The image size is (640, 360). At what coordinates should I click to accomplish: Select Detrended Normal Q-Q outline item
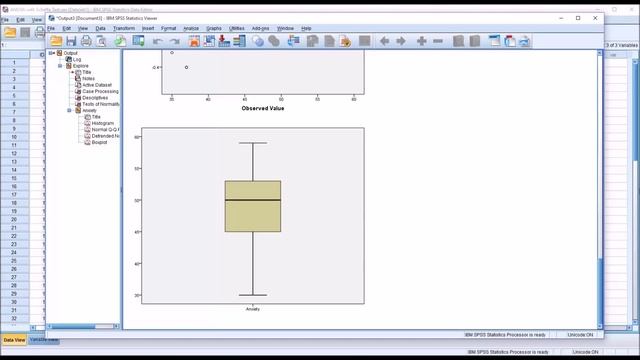pyautogui.click(x=105, y=136)
